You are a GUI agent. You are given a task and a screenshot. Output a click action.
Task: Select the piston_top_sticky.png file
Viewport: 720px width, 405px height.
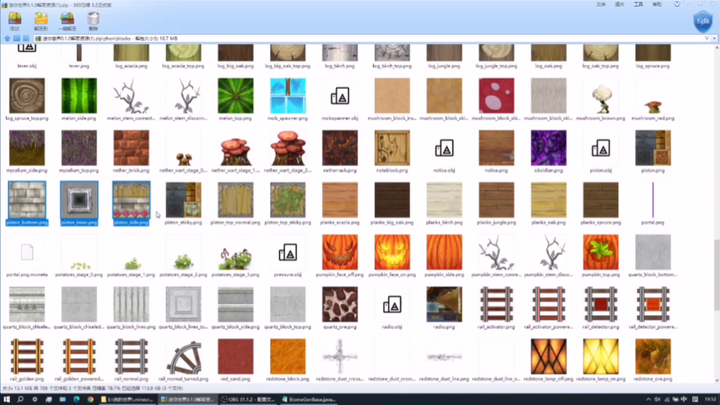[287, 203]
